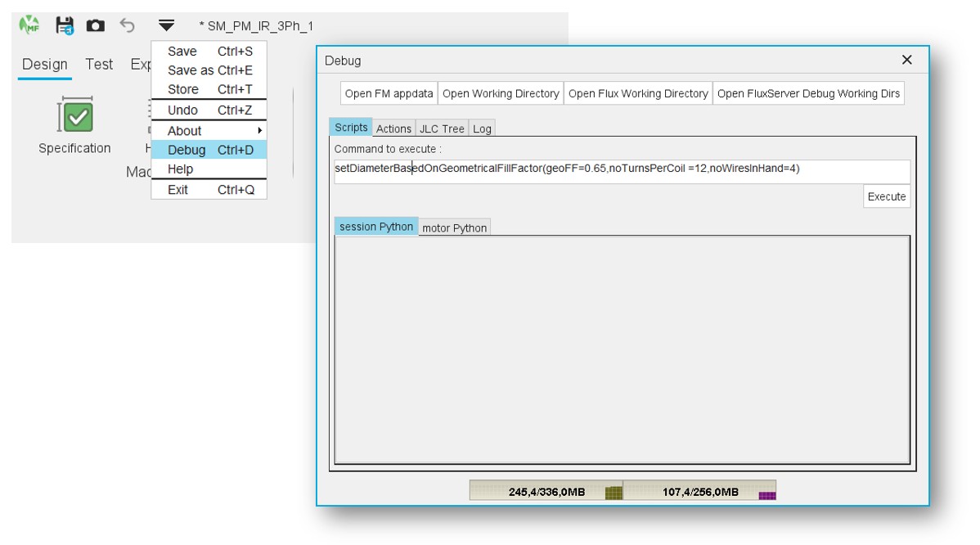Click the 245,4/336,0MB memory bar
The width and height of the screenshot is (980, 545).
pos(546,491)
